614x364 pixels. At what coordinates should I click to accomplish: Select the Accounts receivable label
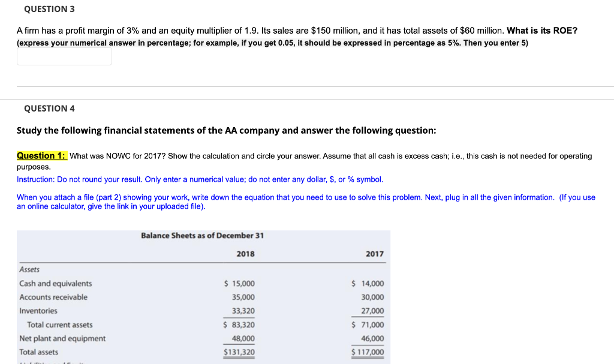tap(54, 297)
